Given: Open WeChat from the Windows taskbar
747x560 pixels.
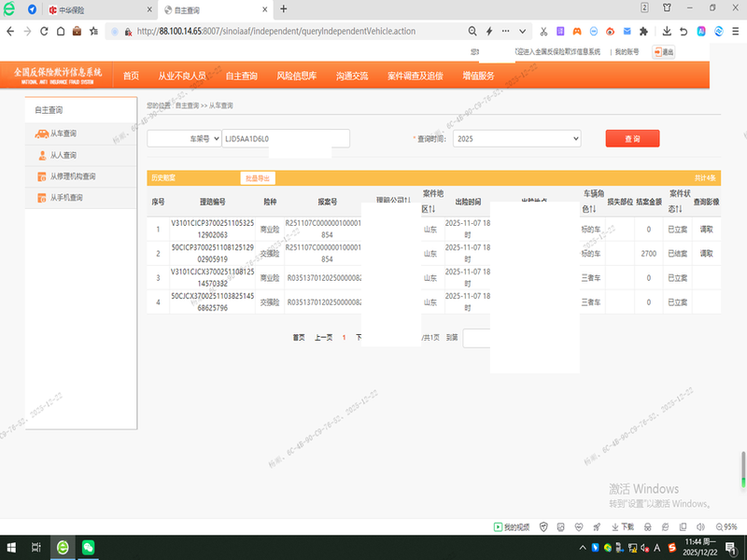Looking at the screenshot, I should pyautogui.click(x=88, y=548).
